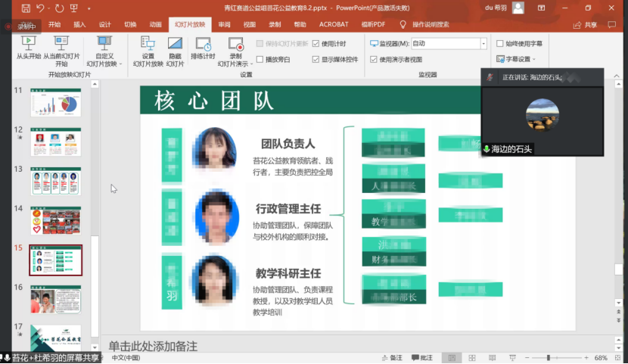Open 排练计时 rehearse timings
The width and height of the screenshot is (628, 364).
[x=203, y=48]
